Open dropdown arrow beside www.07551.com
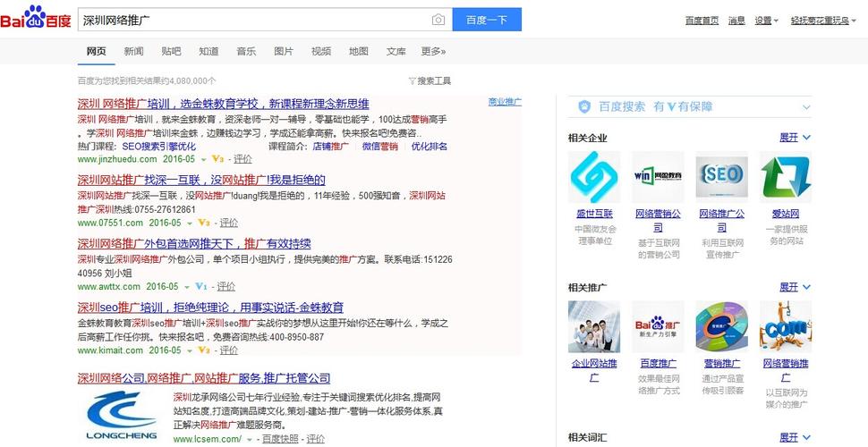The image size is (868, 447). coord(190,223)
